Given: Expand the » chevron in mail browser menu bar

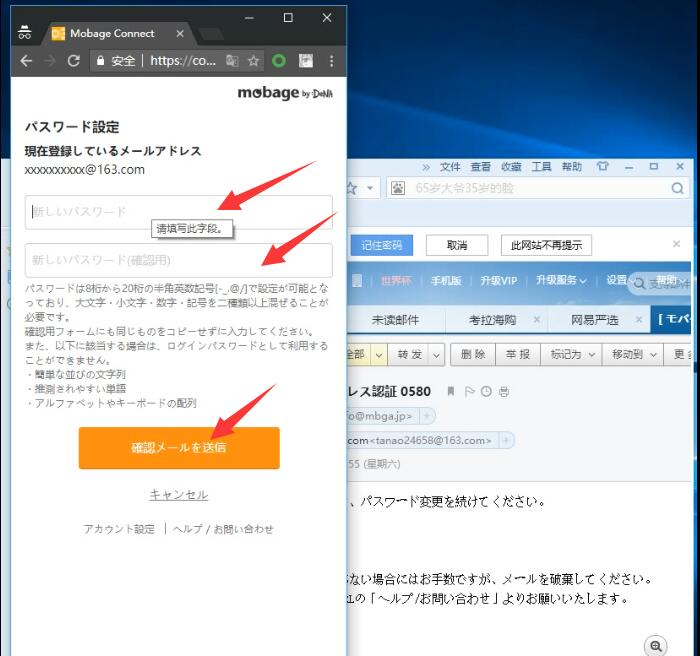Looking at the screenshot, I should [426, 167].
